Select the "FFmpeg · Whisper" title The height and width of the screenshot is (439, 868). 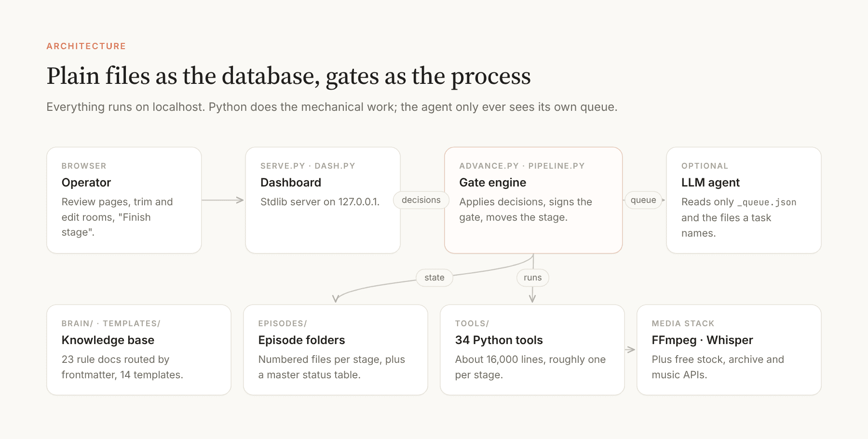pyautogui.click(x=702, y=340)
